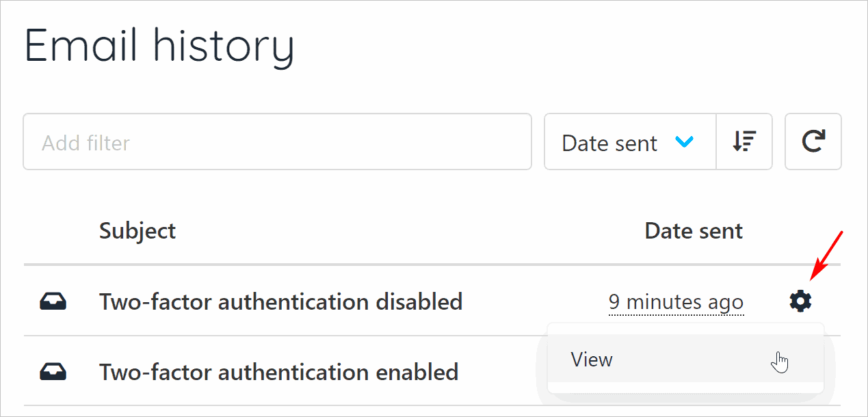Select View from the gear menu
Viewport: 868px width, 417px height.
[592, 360]
